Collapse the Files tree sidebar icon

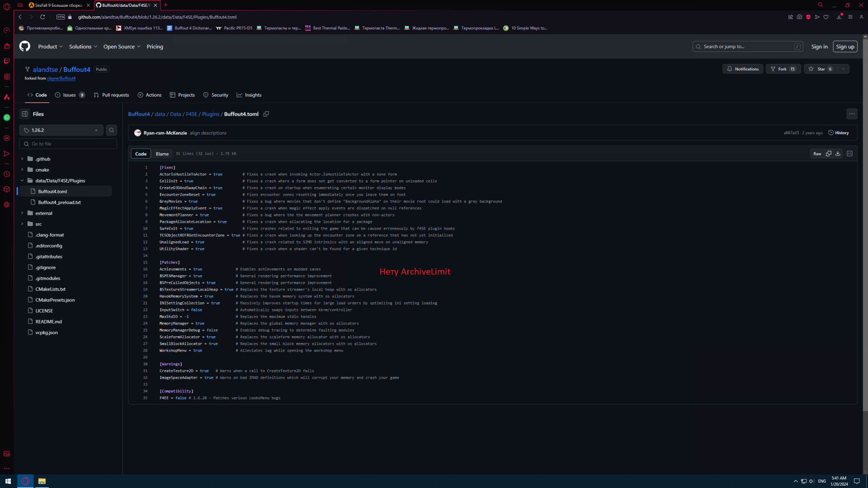tap(25, 114)
